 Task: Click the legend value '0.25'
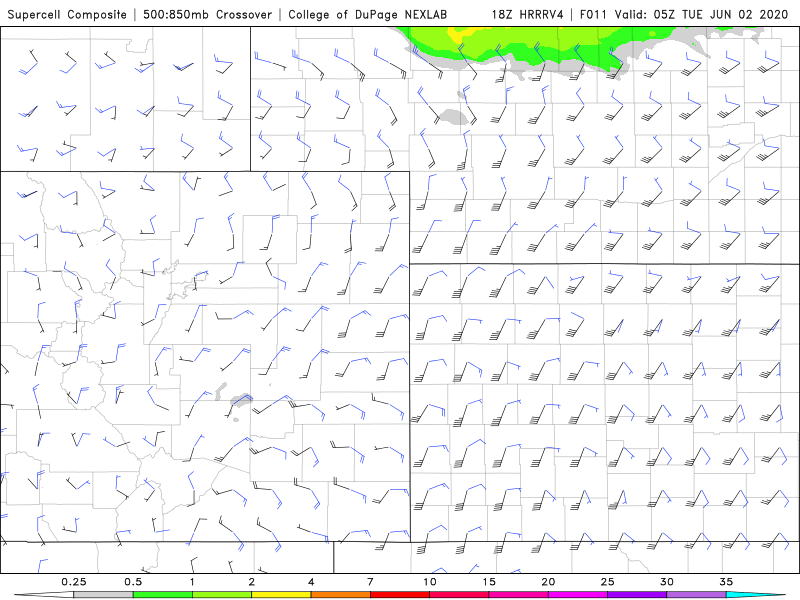(74, 582)
